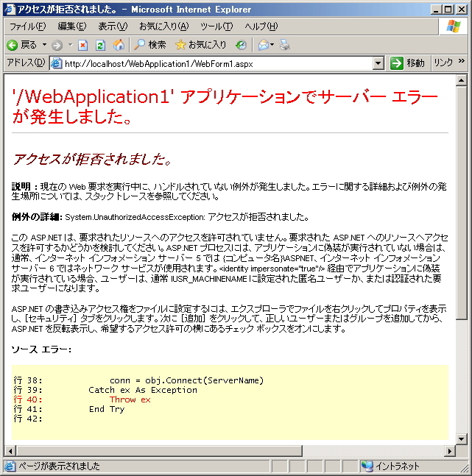This screenshot has width=472, height=476.
Task: Click the vertical scrollbar up arrow
Action: [x=462, y=80]
